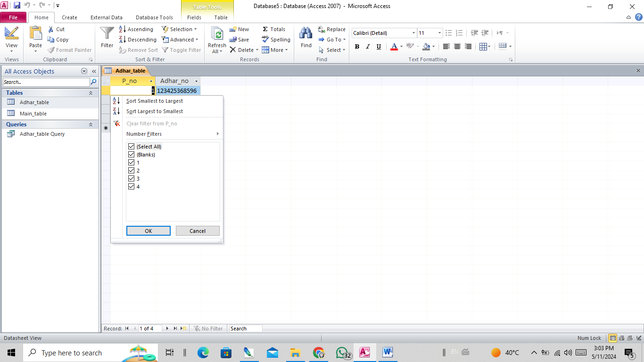This screenshot has width=644, height=362.
Task: Uncheck filter value 2
Action: coord(132,171)
